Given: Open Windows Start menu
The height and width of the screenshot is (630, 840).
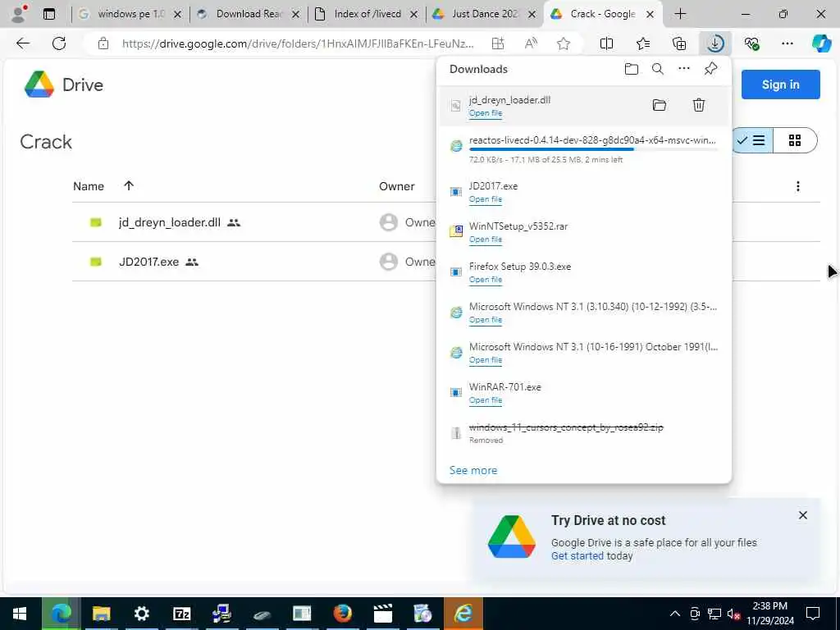Looking at the screenshot, I should pyautogui.click(x=20, y=614).
